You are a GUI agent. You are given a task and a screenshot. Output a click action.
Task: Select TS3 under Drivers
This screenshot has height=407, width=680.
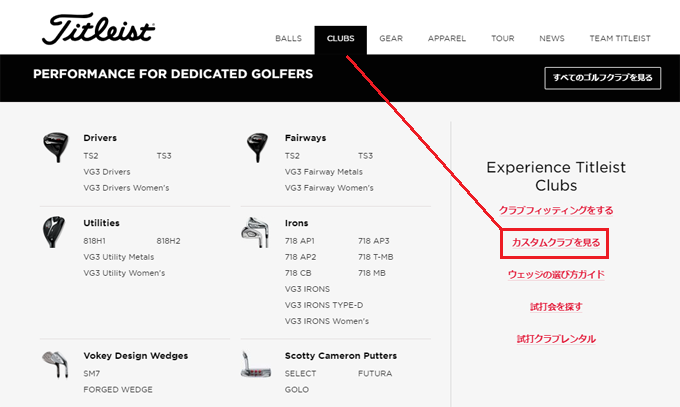coord(164,156)
